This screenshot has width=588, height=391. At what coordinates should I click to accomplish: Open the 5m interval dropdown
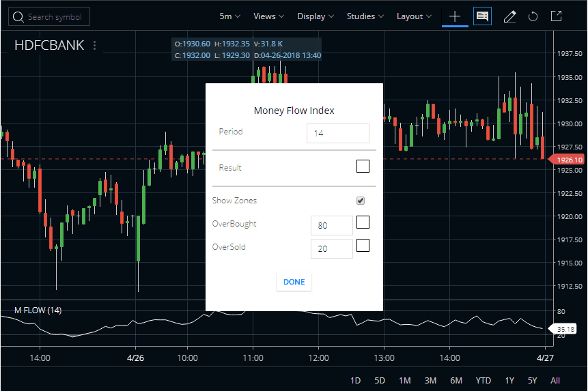[229, 16]
